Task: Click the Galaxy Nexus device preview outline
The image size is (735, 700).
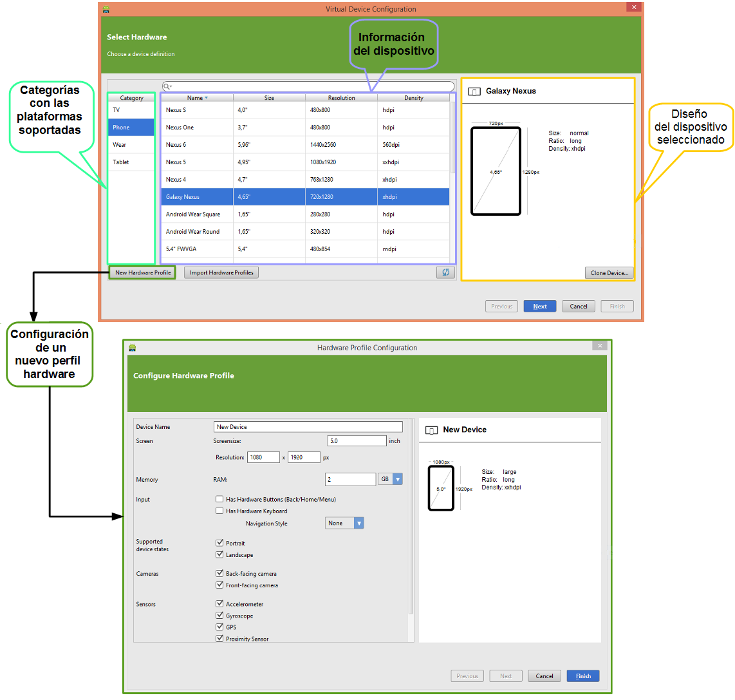Action: pos(496,171)
